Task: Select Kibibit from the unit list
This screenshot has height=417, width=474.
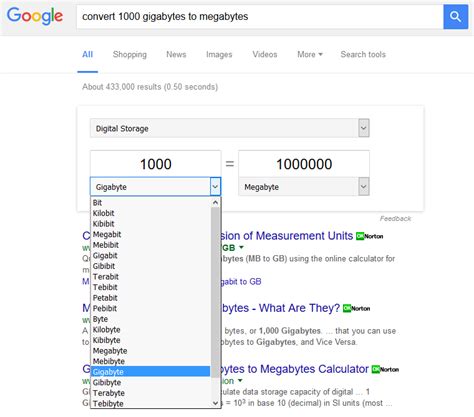Action: [151, 224]
